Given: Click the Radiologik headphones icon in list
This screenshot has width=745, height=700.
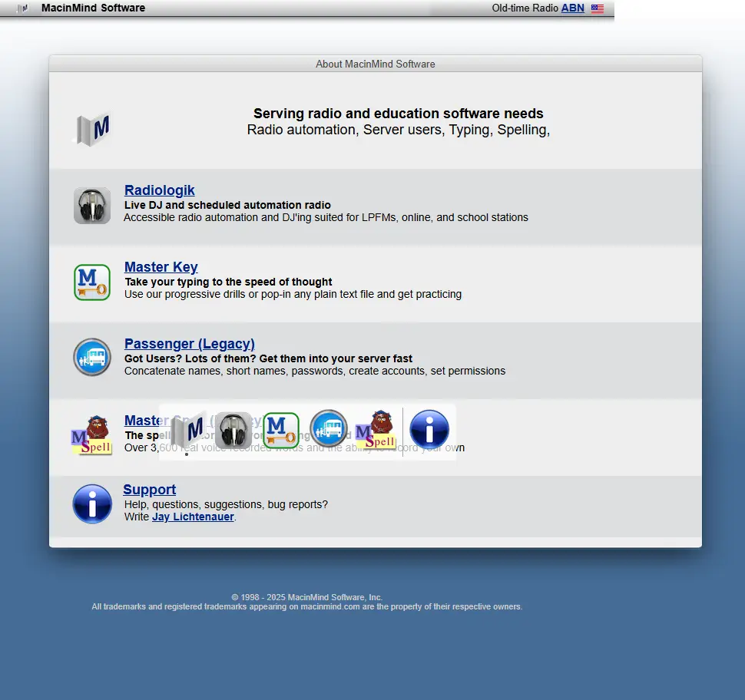Looking at the screenshot, I should 92,206.
